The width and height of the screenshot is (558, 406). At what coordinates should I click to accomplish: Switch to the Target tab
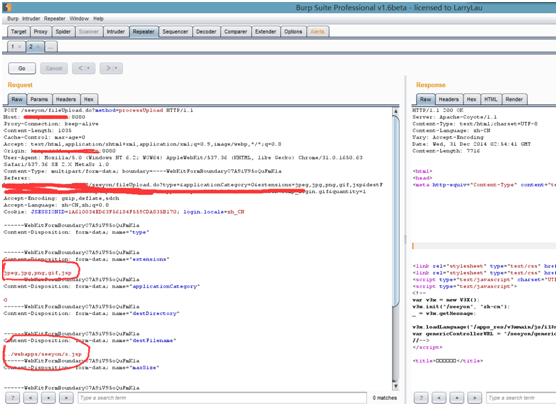(19, 32)
